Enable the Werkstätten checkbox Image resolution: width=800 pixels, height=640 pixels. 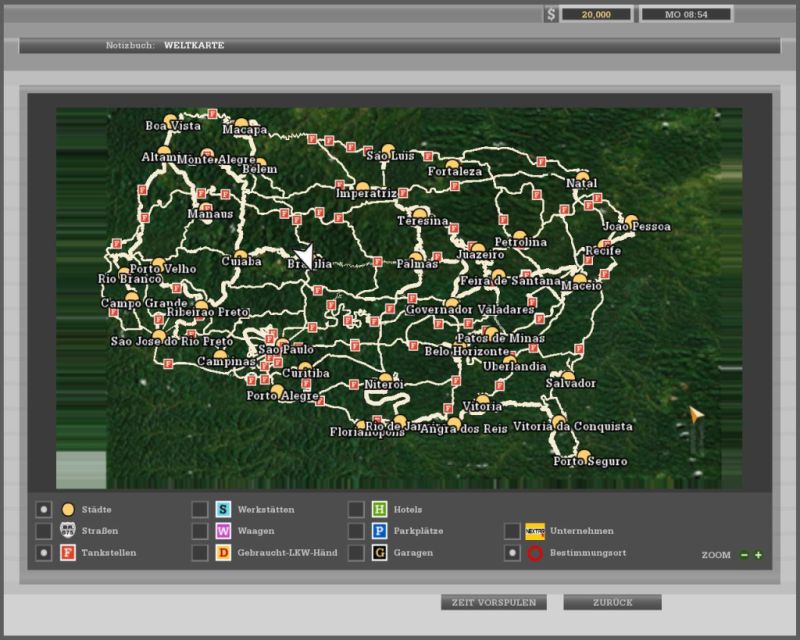coord(200,509)
